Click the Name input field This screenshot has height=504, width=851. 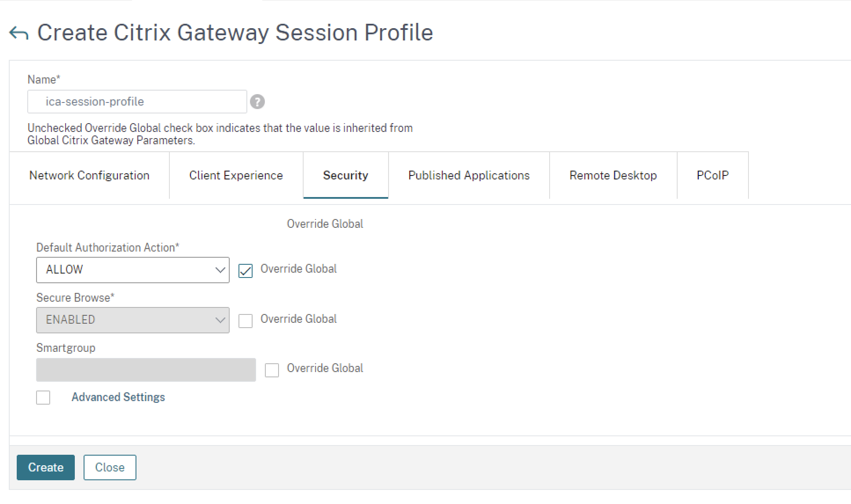tap(137, 102)
